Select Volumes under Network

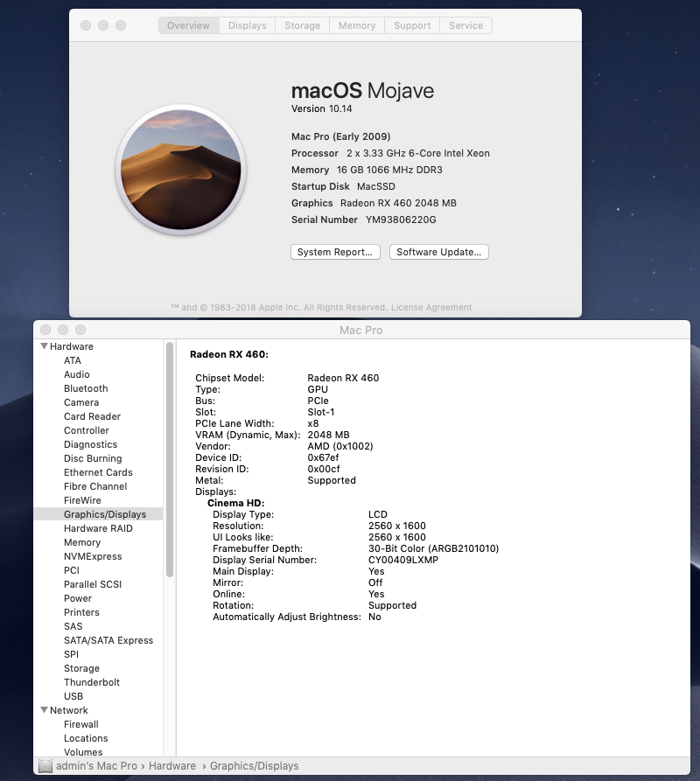tap(83, 751)
